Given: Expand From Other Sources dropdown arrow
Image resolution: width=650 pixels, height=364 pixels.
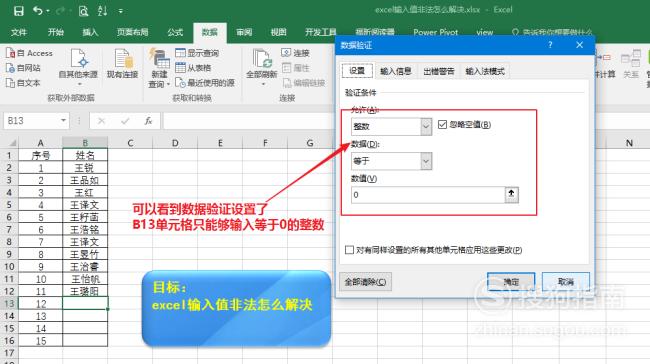Looking at the screenshot, I should click(x=79, y=84).
